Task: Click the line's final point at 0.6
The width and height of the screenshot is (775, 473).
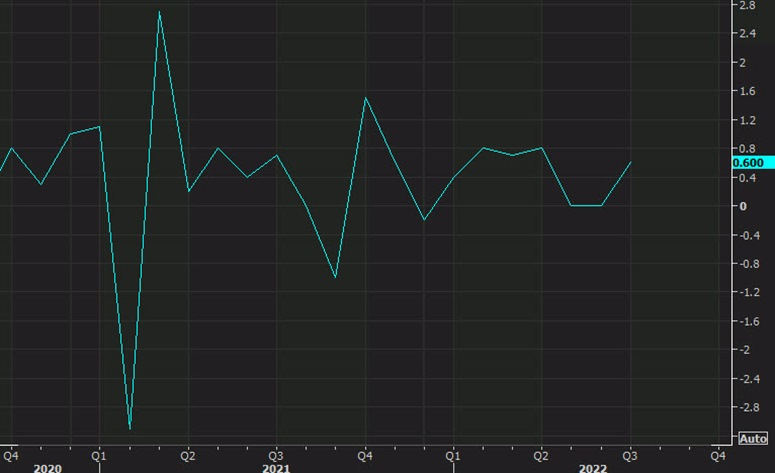Action: [631, 162]
